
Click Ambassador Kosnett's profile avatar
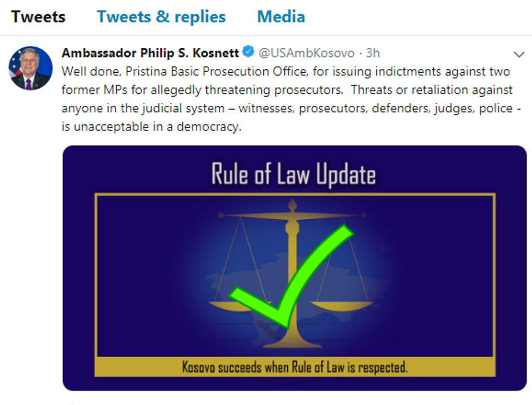pyautogui.click(x=30, y=68)
